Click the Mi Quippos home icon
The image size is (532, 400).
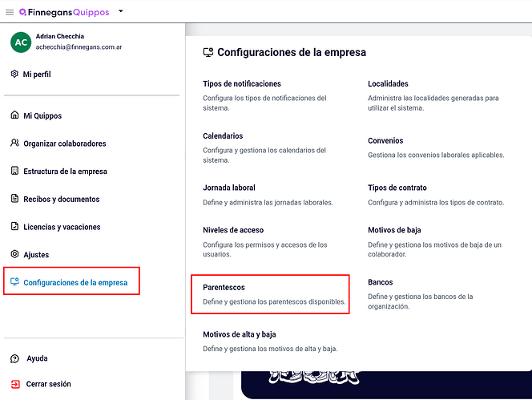coord(14,115)
